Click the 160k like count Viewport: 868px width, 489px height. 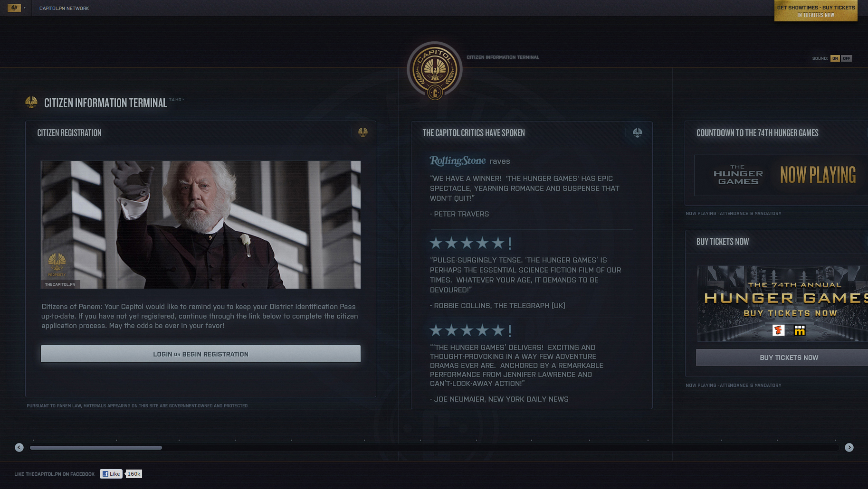pyautogui.click(x=134, y=474)
